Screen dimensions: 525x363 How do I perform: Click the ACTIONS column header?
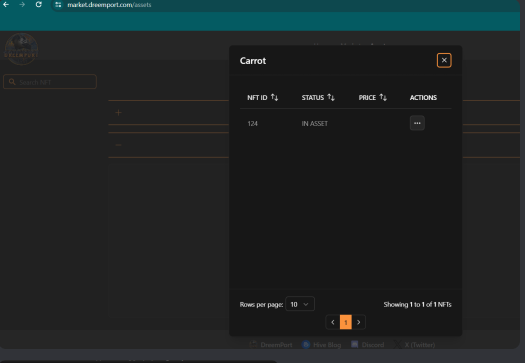tap(423, 97)
